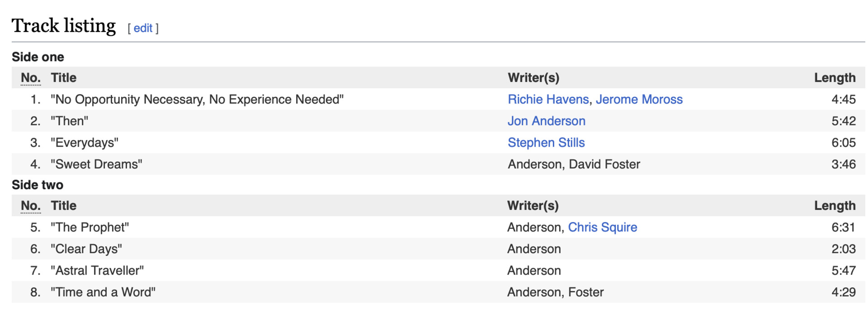868x309 pixels.
Task: Click the Side one heading
Action: 38,57
